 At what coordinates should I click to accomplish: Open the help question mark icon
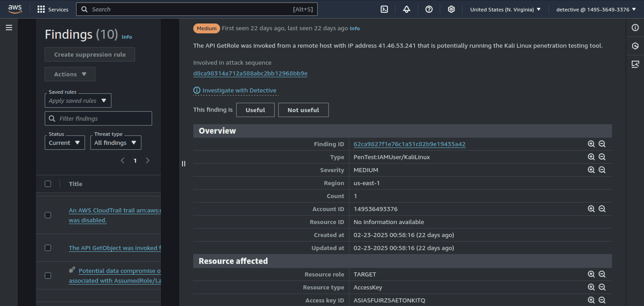429,9
